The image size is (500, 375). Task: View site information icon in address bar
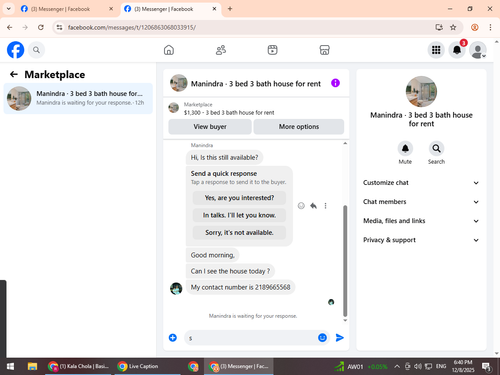pyautogui.click(x=59, y=27)
